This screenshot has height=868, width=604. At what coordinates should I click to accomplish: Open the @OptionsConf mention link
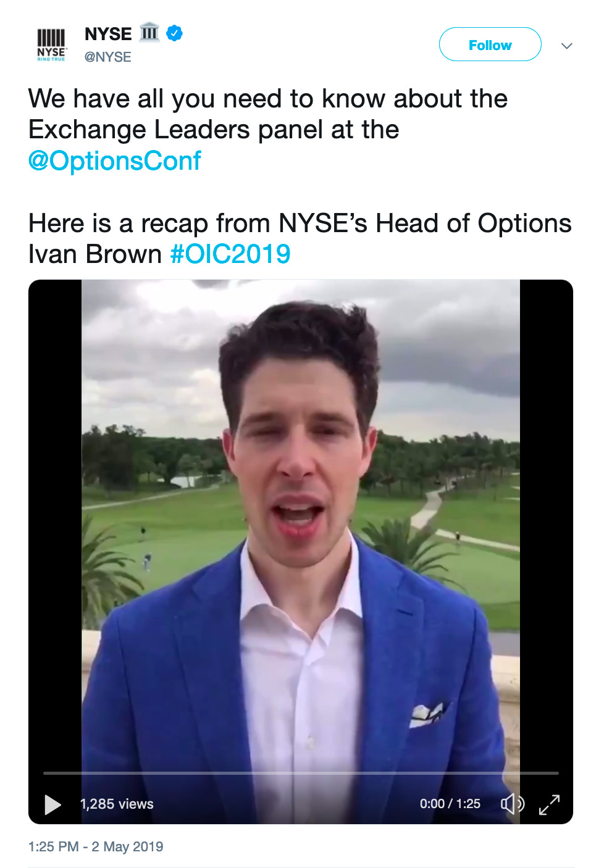pyautogui.click(x=115, y=161)
